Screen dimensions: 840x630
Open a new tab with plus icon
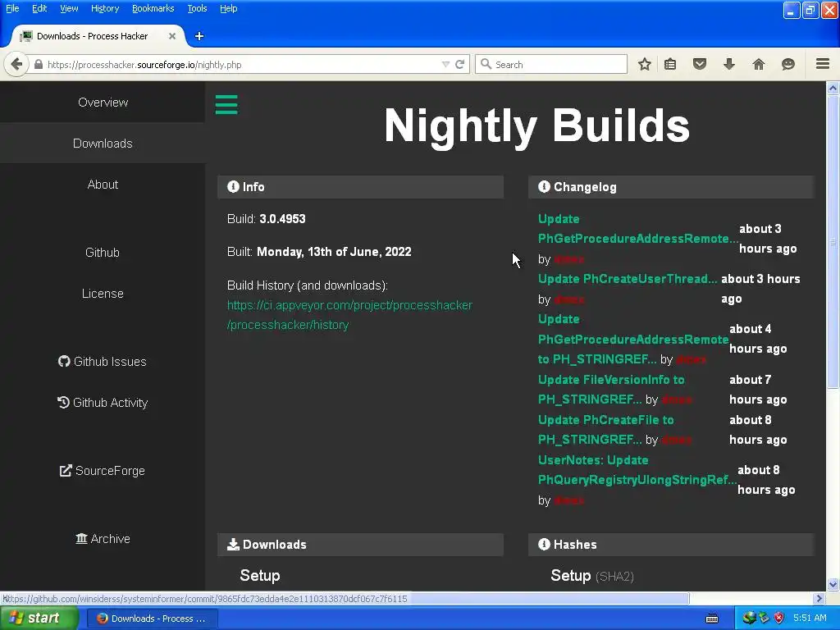(x=199, y=36)
